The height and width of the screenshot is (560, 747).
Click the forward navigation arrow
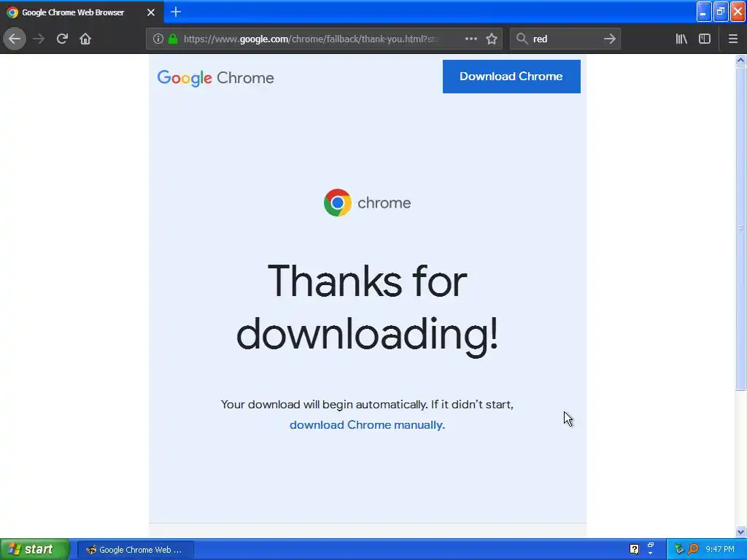click(39, 39)
